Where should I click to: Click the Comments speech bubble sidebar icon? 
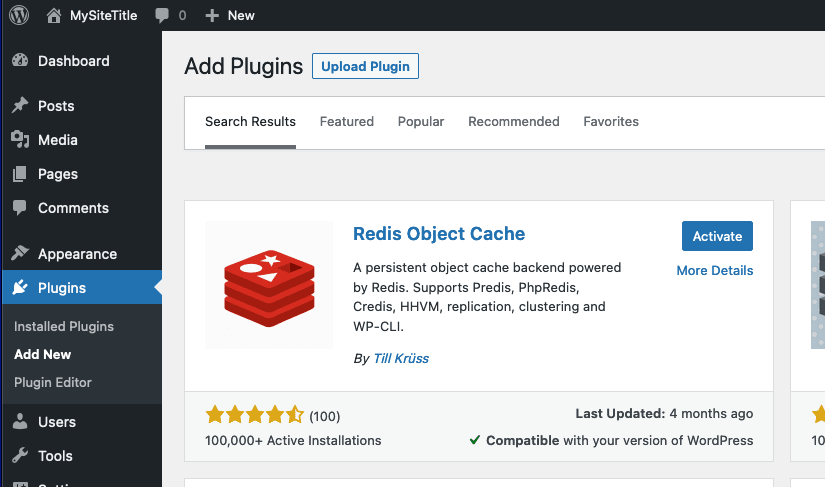tap(19, 208)
